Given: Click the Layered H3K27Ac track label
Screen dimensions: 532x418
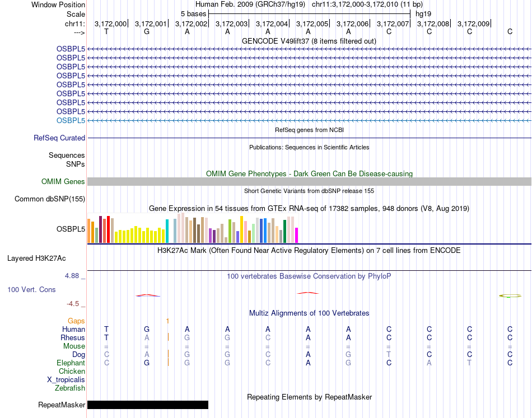Looking at the screenshot, I should pyautogui.click(x=36, y=259).
